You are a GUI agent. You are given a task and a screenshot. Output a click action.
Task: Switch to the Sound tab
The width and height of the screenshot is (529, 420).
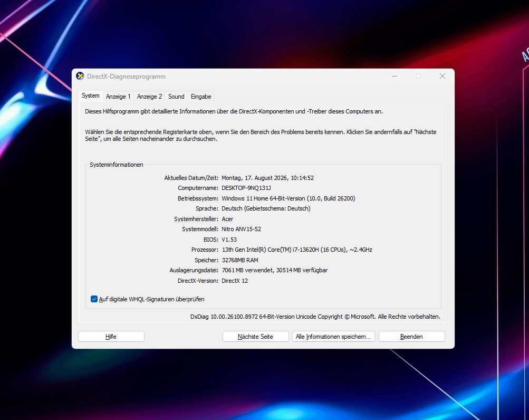pyautogui.click(x=176, y=97)
